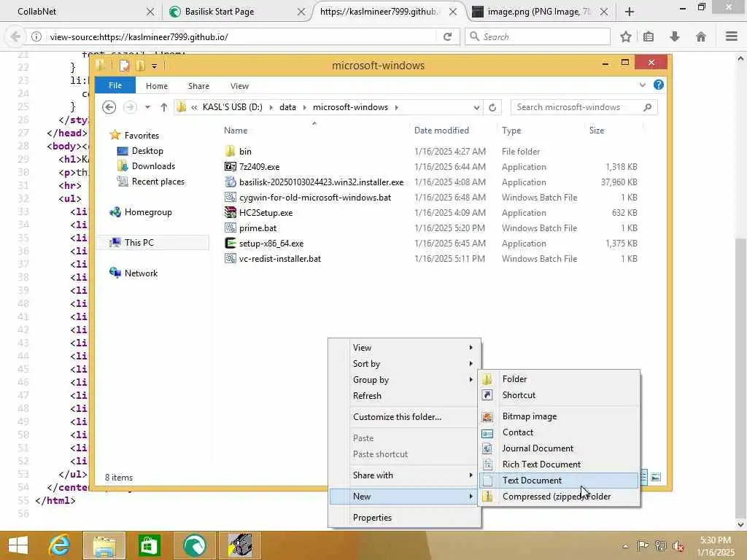747x560 pixels.
Task: Open Customize this folder option
Action: coord(404,416)
